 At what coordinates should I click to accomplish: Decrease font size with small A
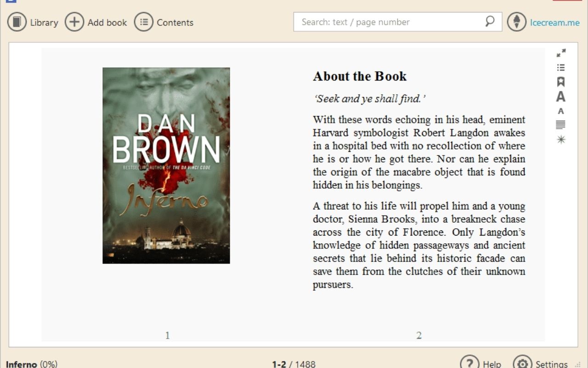click(x=561, y=111)
